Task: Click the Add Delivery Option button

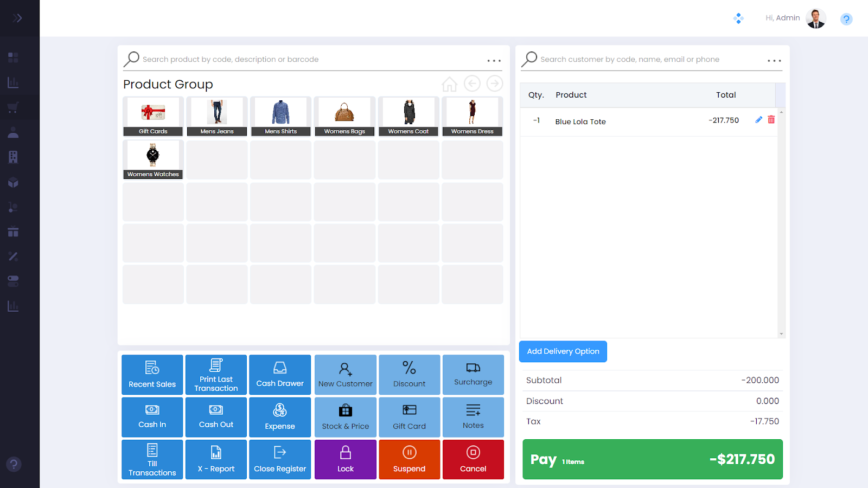Action: [x=563, y=351]
